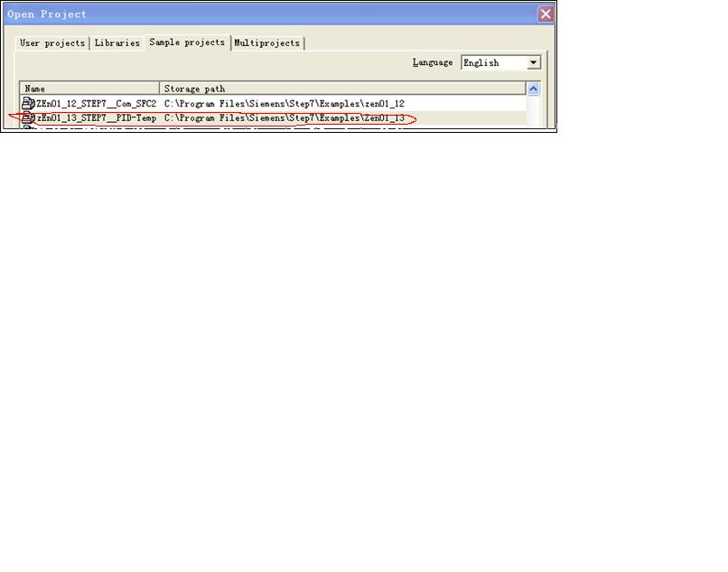The image size is (728, 572).
Task: Click the storage path ending in zen01_12
Action: tap(285, 104)
